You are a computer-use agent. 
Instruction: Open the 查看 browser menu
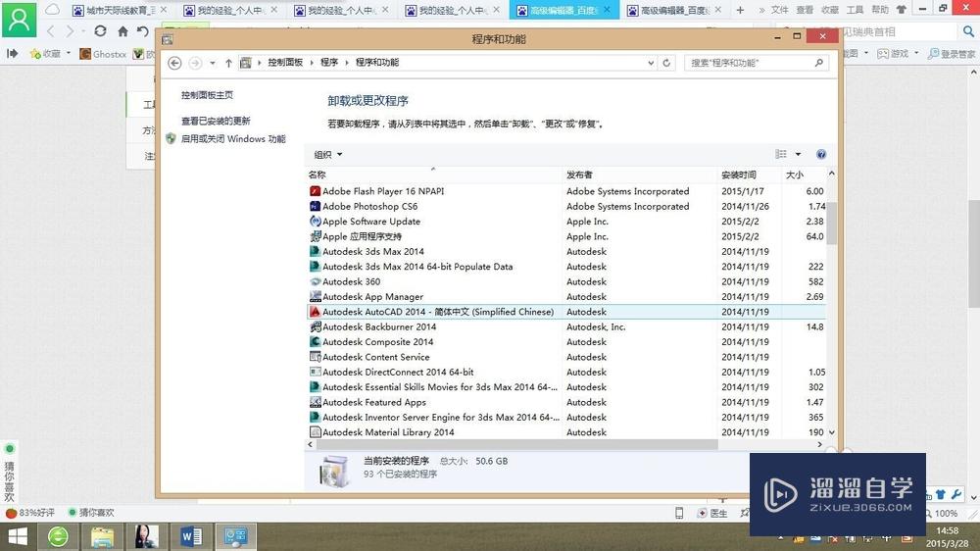point(805,10)
